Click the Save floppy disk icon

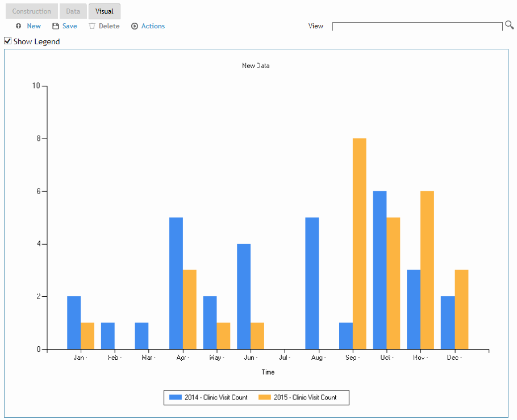tap(56, 26)
